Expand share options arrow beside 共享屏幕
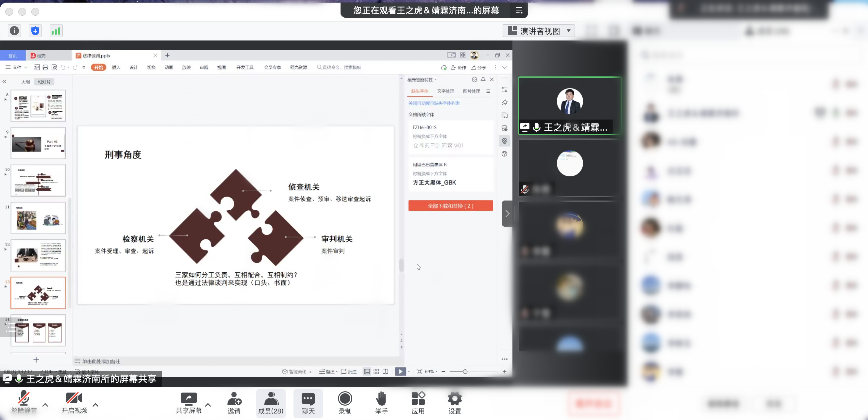 coord(208,405)
